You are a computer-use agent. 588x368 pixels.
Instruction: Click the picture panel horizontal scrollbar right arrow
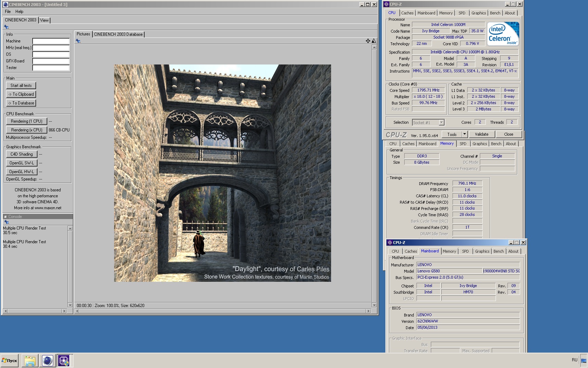click(x=368, y=311)
